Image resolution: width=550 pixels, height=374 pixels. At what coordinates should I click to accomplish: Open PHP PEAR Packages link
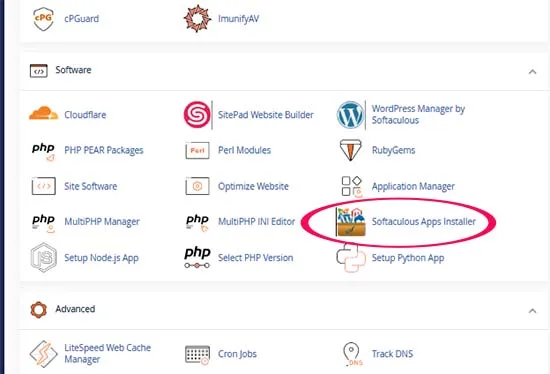point(104,150)
